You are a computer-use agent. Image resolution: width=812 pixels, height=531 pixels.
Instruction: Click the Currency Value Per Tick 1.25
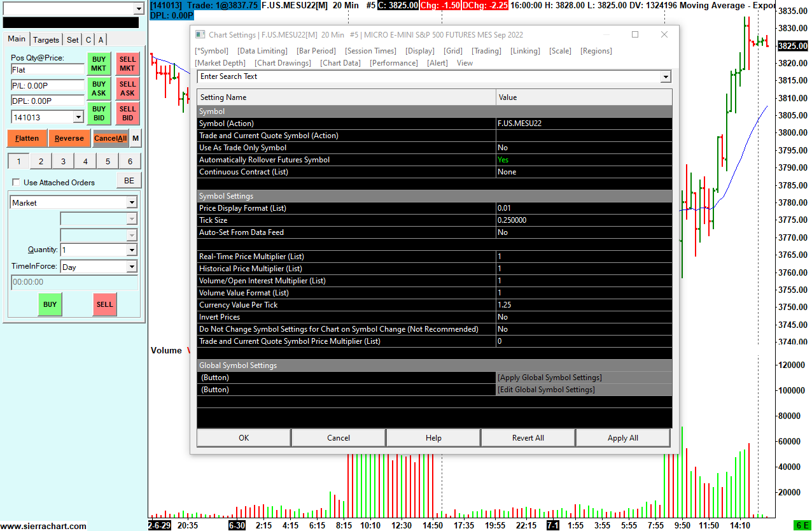coord(584,305)
